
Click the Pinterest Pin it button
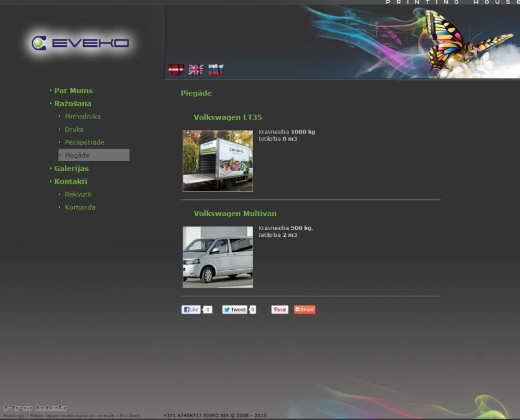click(280, 310)
